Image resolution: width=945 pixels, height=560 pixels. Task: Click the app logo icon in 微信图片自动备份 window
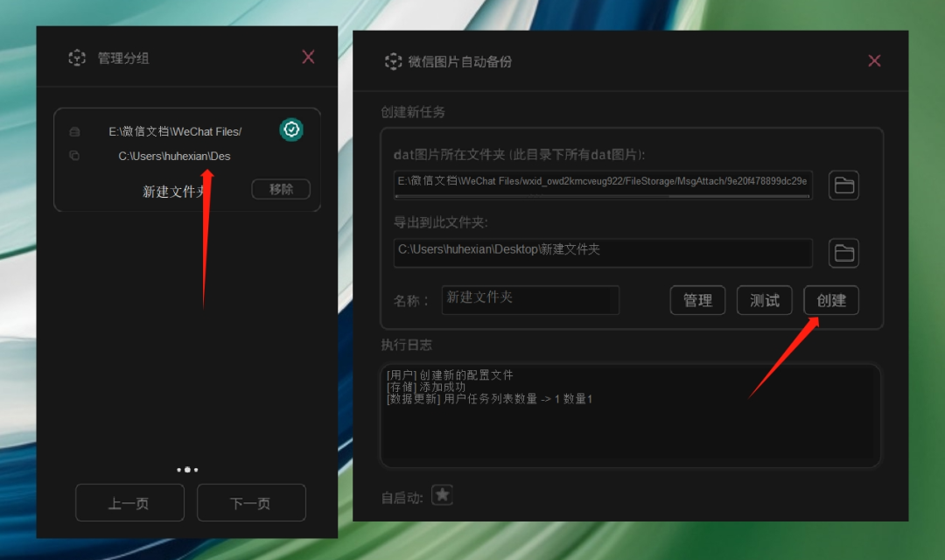393,61
